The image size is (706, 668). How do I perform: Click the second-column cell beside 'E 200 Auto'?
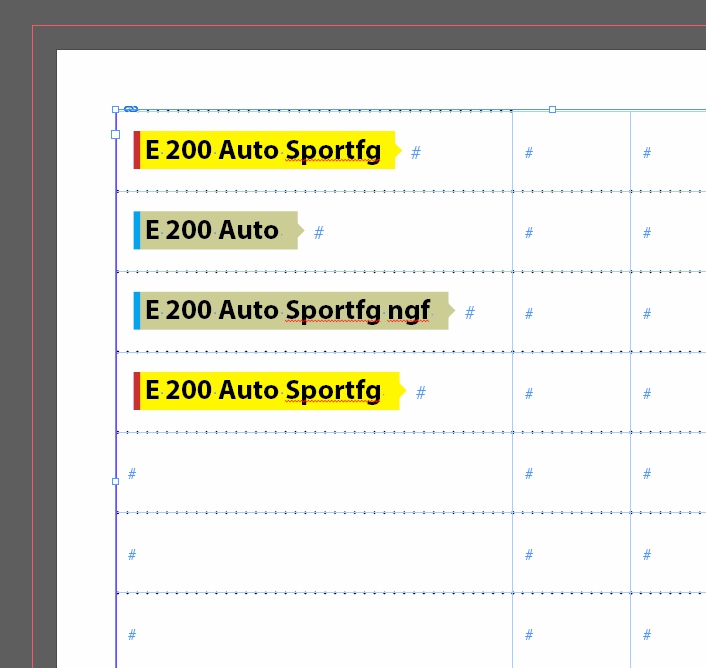[571, 231]
